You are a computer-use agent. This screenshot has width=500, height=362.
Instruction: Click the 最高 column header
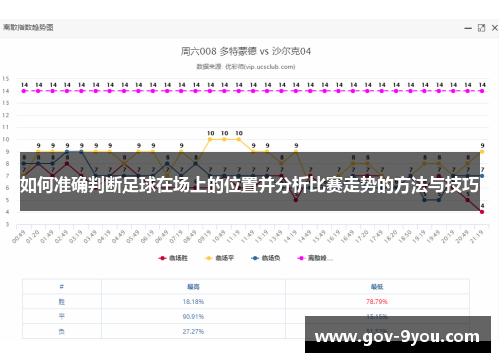[193, 287]
